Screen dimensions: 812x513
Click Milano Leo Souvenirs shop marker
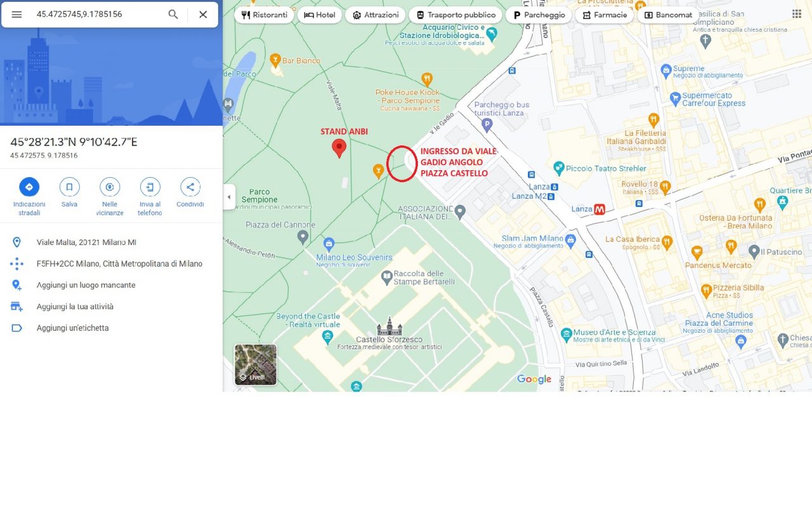329,244
